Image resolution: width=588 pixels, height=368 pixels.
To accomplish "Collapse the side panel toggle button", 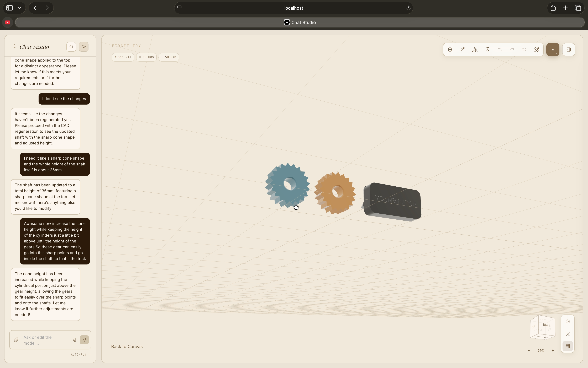I will point(569,50).
